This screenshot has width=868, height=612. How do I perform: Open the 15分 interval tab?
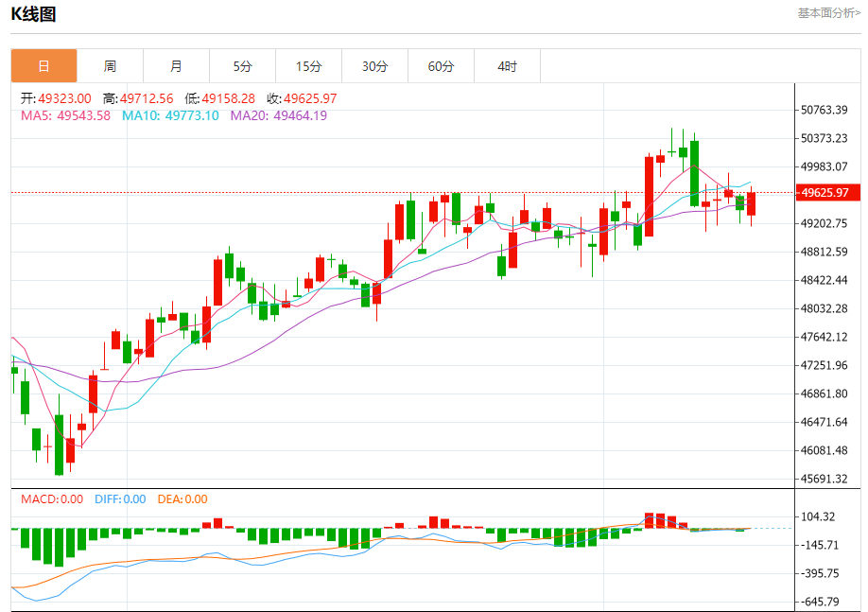point(308,66)
